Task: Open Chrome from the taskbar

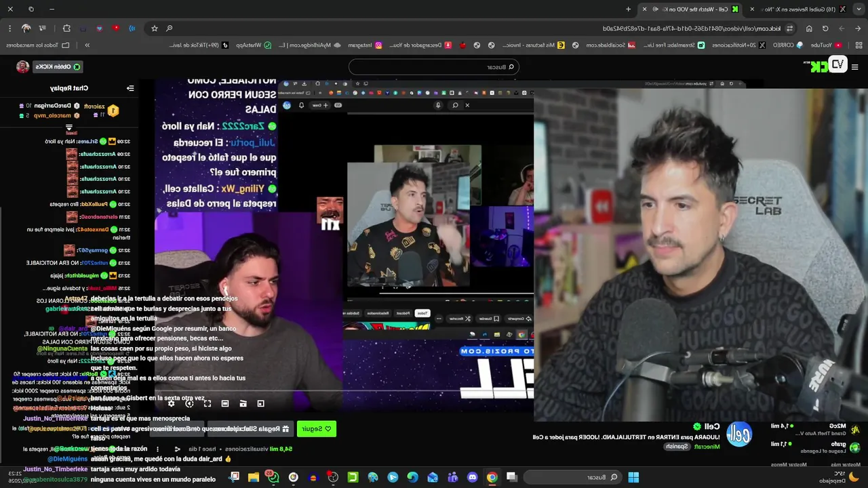Action: click(x=492, y=477)
